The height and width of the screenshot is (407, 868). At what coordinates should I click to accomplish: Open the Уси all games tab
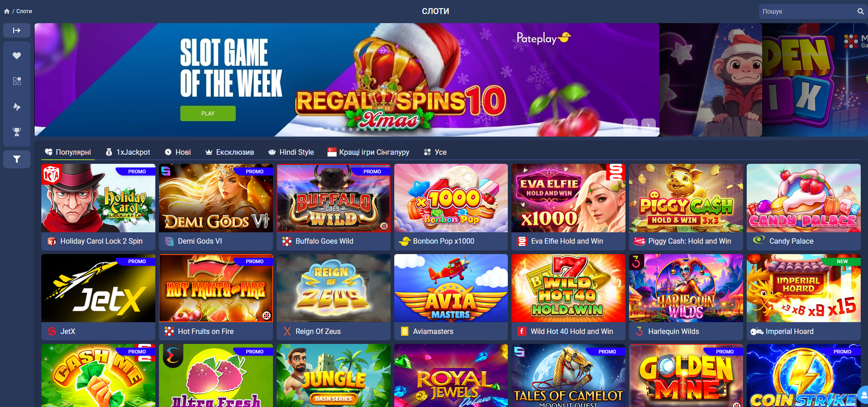(435, 152)
